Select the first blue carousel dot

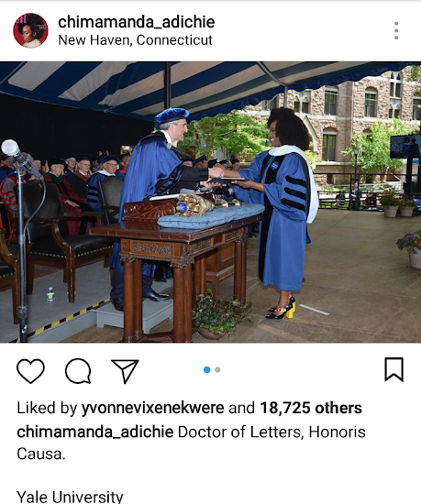[x=206, y=370]
